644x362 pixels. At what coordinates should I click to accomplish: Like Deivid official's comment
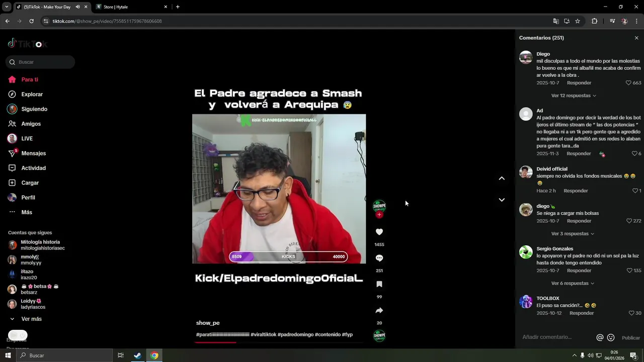click(x=635, y=191)
